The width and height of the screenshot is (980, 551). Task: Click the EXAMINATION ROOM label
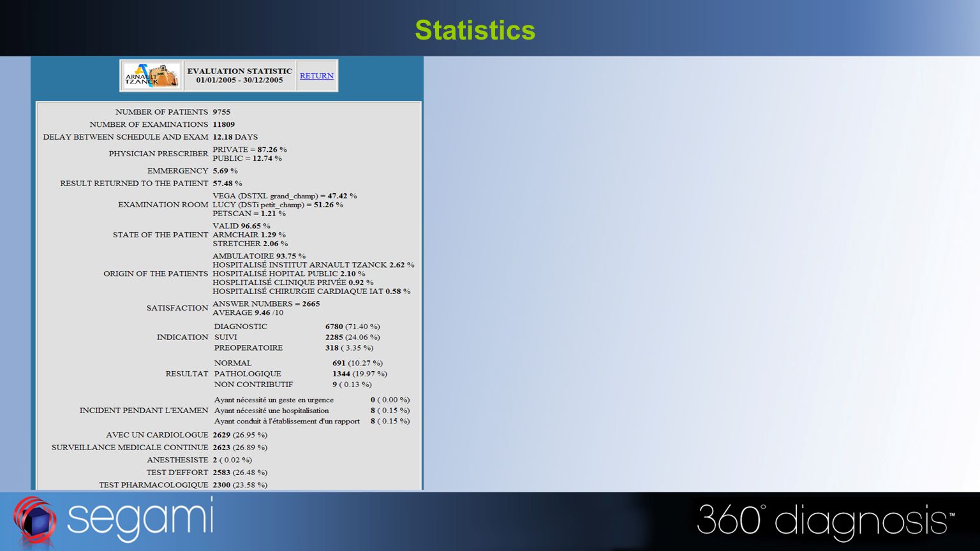tap(163, 205)
